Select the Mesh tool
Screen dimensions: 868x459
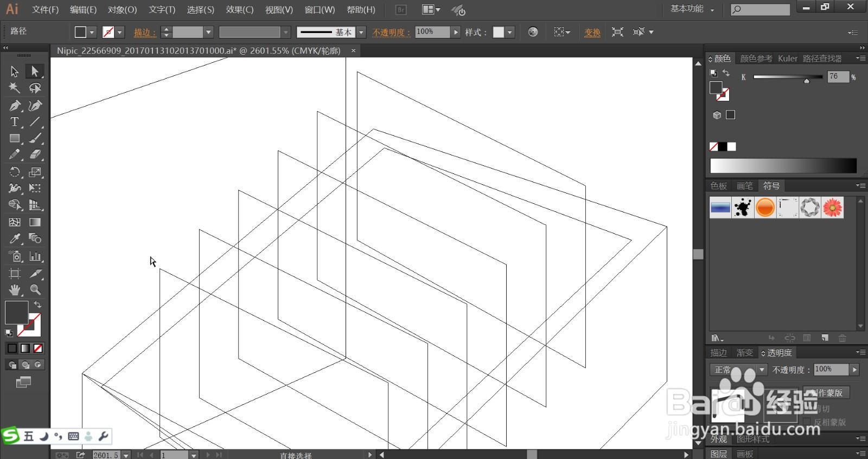tap(15, 222)
